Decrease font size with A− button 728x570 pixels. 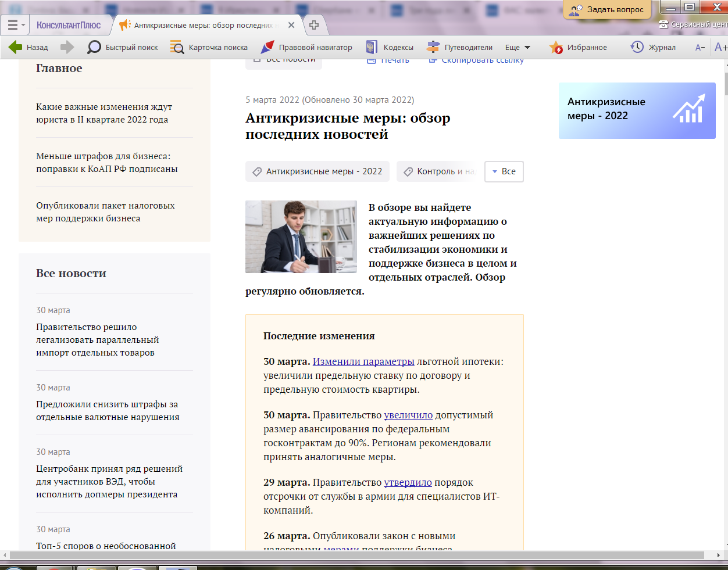(x=700, y=47)
